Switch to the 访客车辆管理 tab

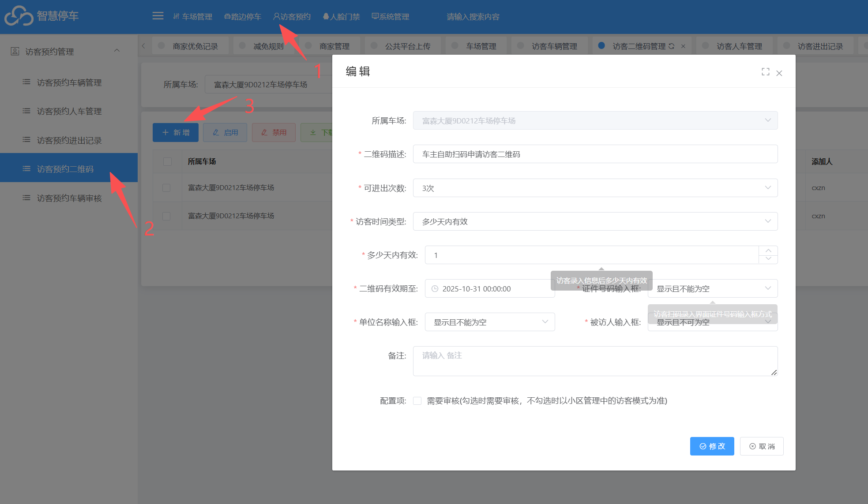tap(549, 46)
